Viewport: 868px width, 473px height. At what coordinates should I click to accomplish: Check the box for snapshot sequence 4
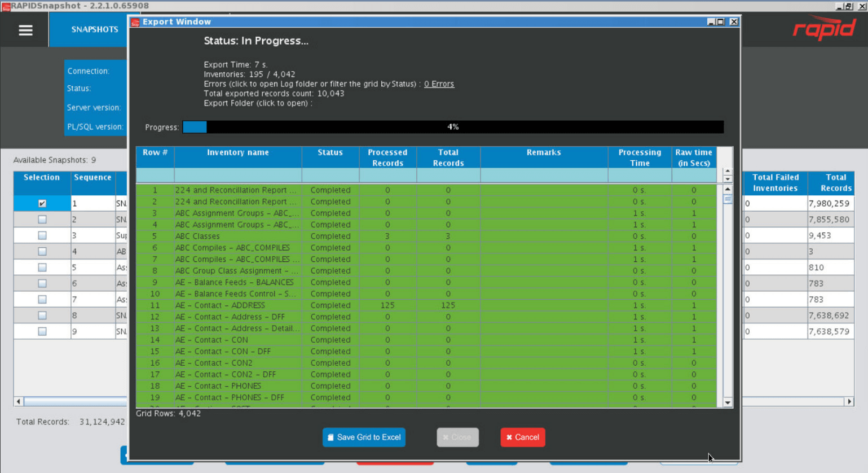coord(42,251)
